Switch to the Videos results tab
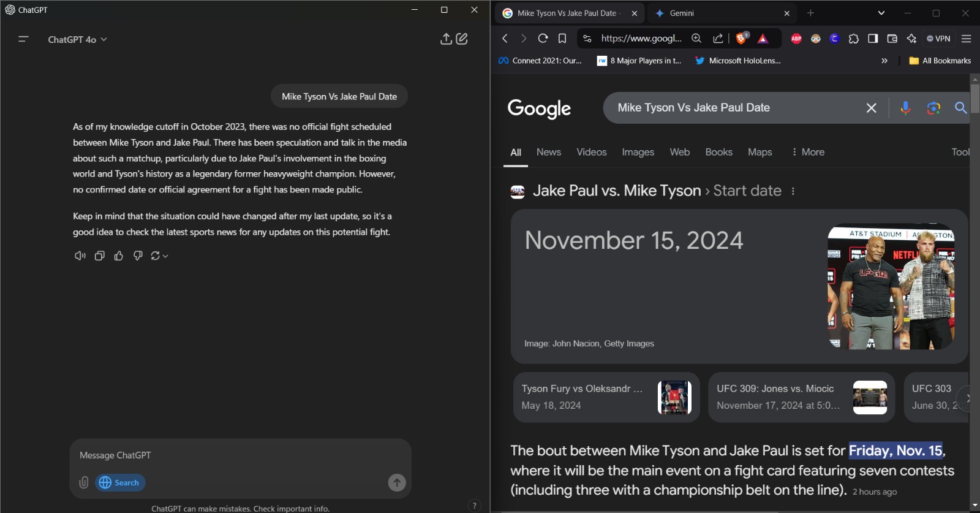The height and width of the screenshot is (513, 980). tap(591, 152)
